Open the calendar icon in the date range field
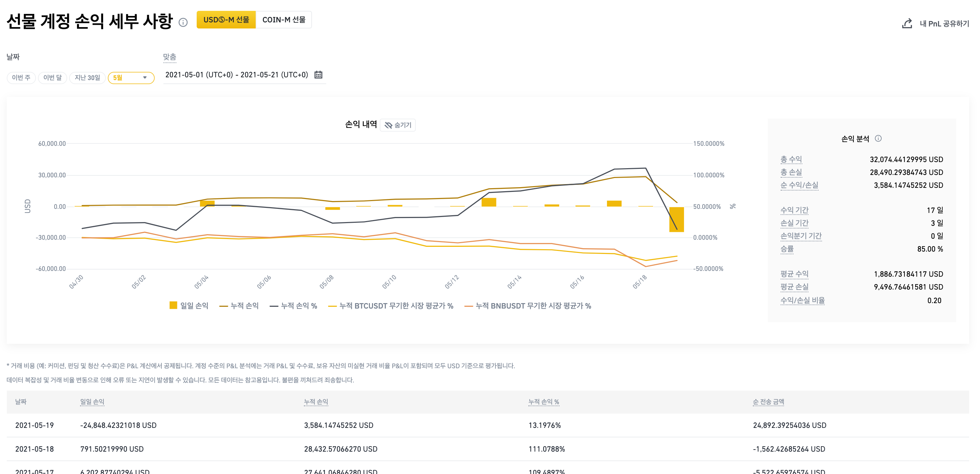The image size is (980, 474). coord(318,75)
